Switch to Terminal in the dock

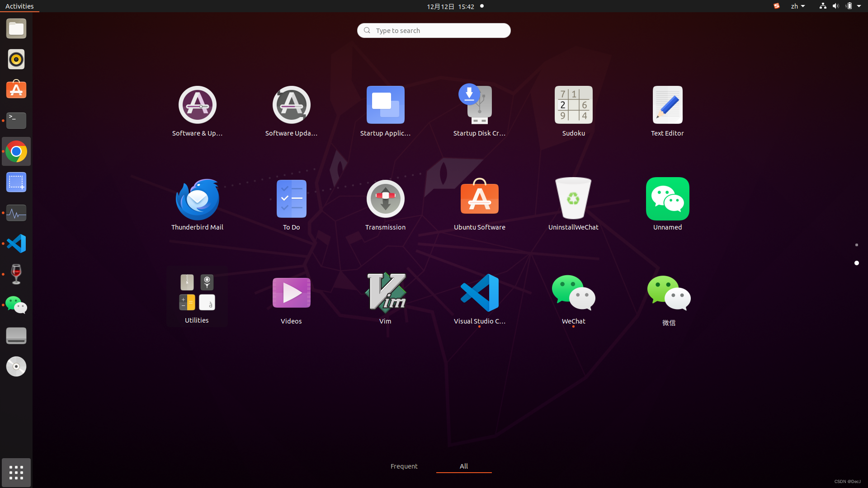click(16, 121)
